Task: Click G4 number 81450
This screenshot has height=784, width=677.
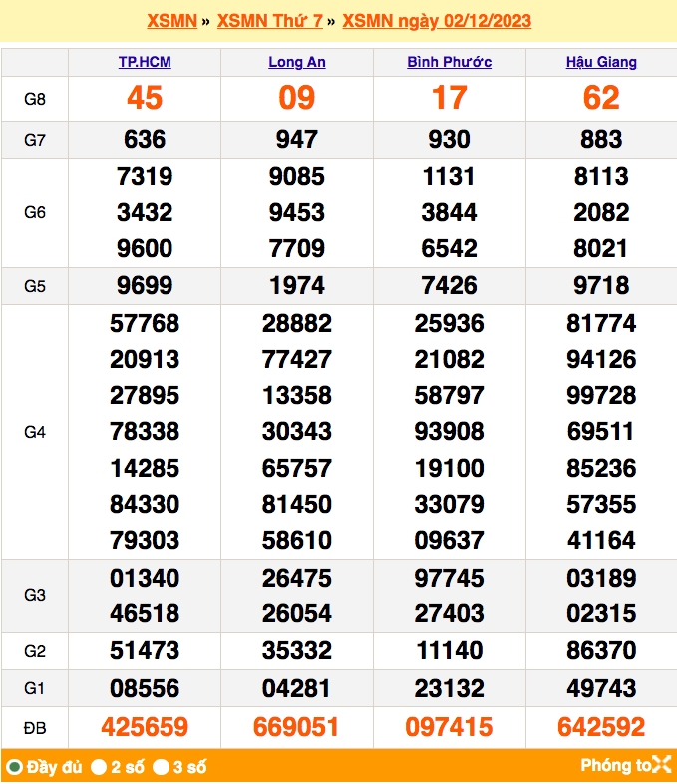Action: pyautogui.click(x=297, y=504)
